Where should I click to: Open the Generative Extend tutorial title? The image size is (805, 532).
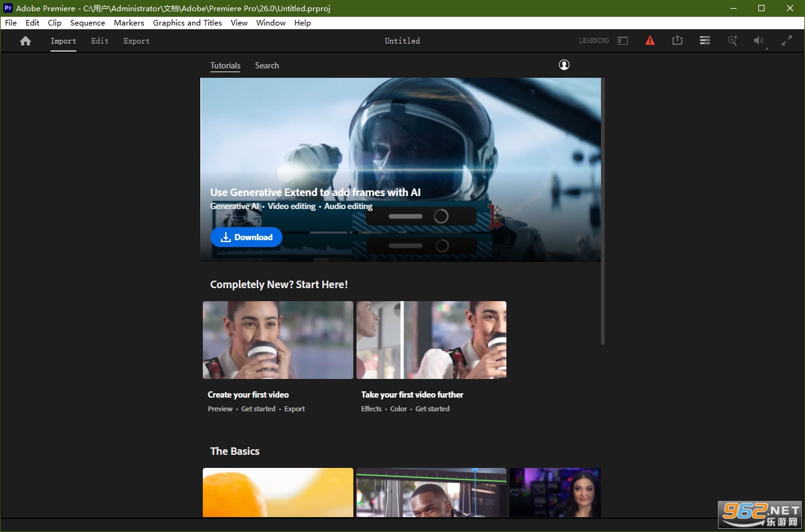(315, 192)
